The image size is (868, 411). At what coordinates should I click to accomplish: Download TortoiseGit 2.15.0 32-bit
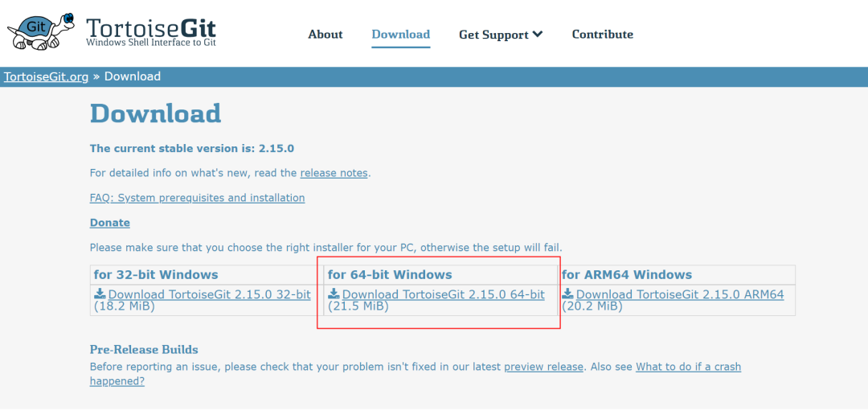(x=209, y=294)
